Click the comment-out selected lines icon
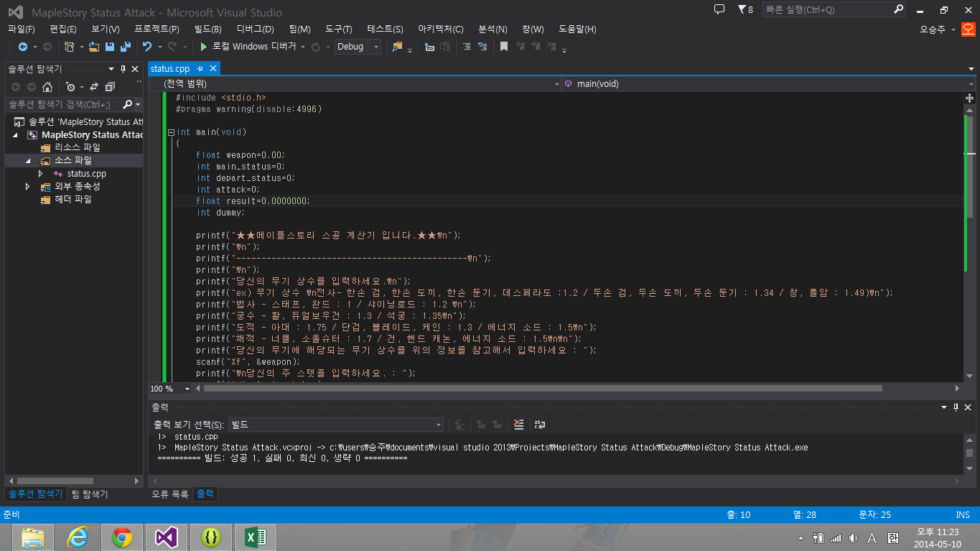The image size is (980, 551). click(x=467, y=47)
